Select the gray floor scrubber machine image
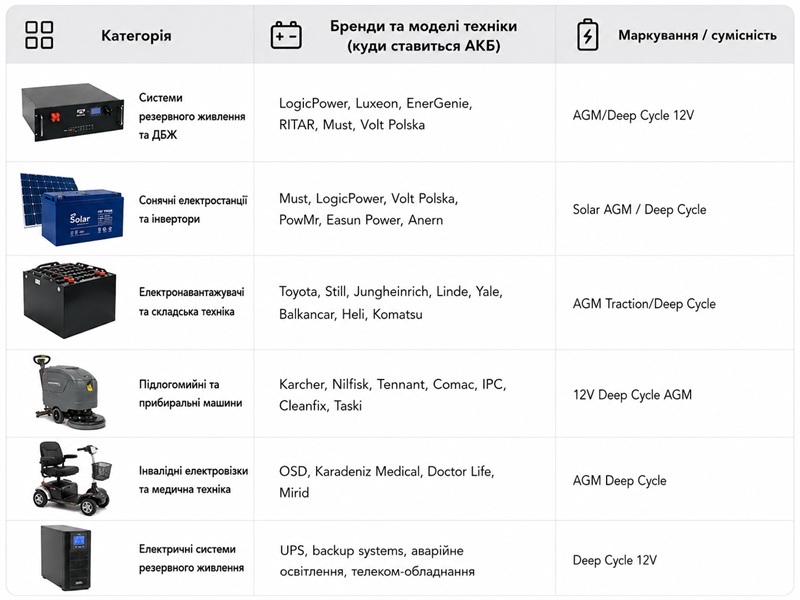Viewport: 800px width, 600px height. coord(69,393)
